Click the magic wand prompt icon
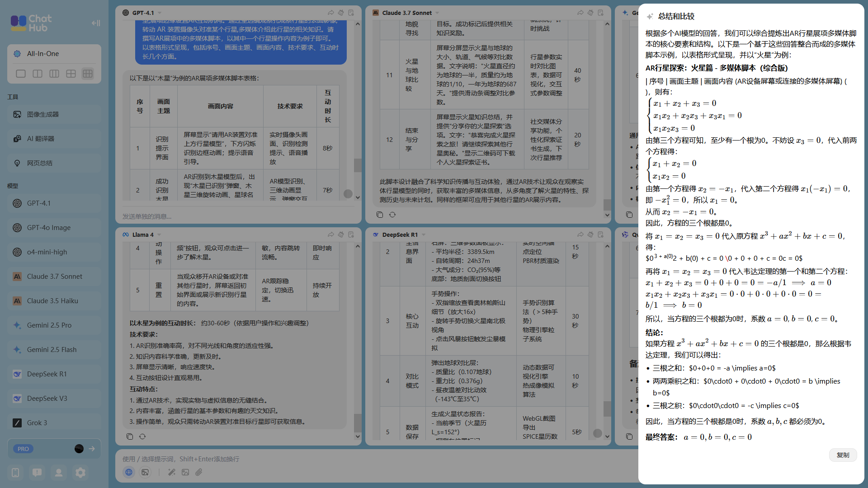Screen dimensions: 868x488 tap(172, 472)
